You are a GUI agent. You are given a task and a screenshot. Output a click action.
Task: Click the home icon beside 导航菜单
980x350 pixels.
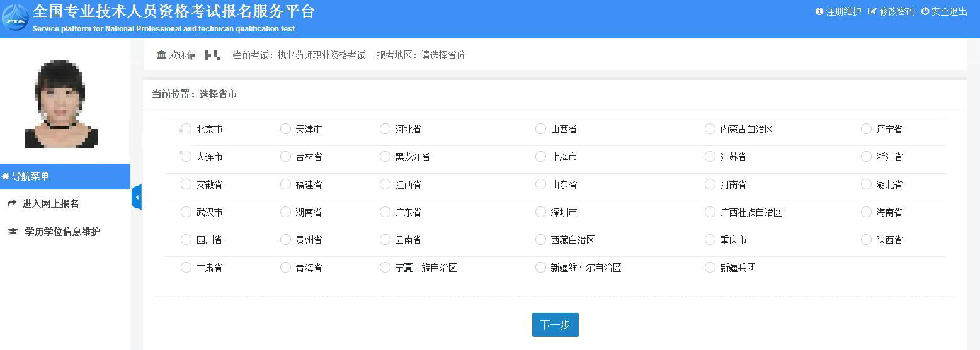[6, 177]
